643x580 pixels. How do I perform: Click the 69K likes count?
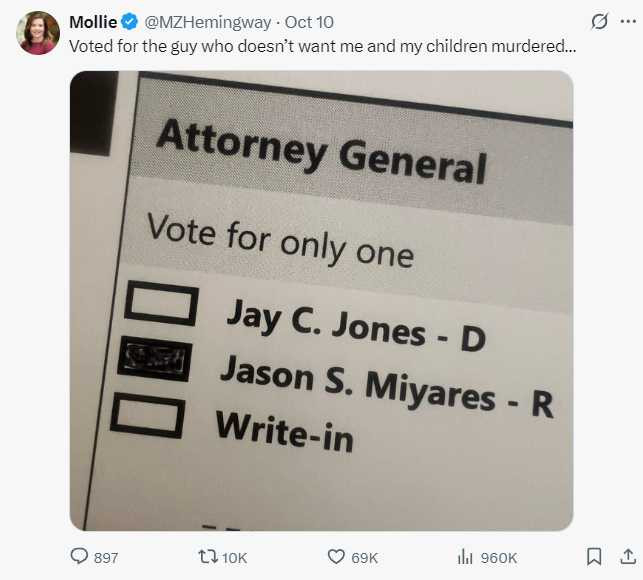[x=364, y=557]
